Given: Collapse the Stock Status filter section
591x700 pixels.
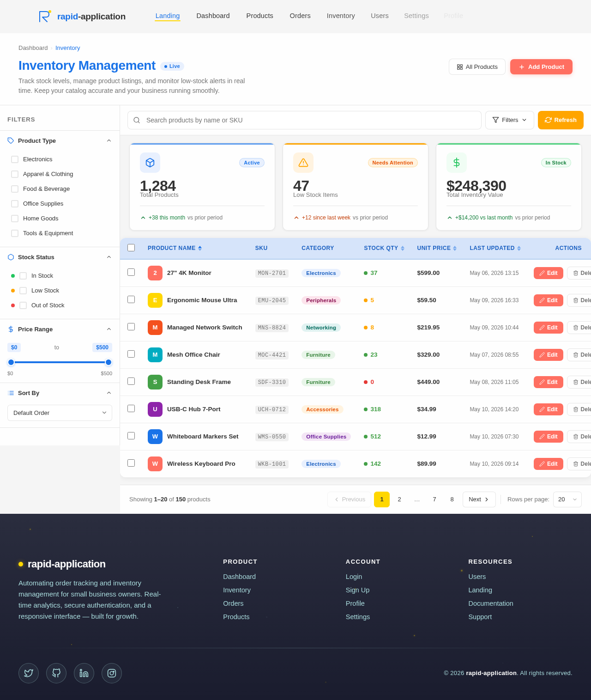Looking at the screenshot, I should (x=109, y=257).
